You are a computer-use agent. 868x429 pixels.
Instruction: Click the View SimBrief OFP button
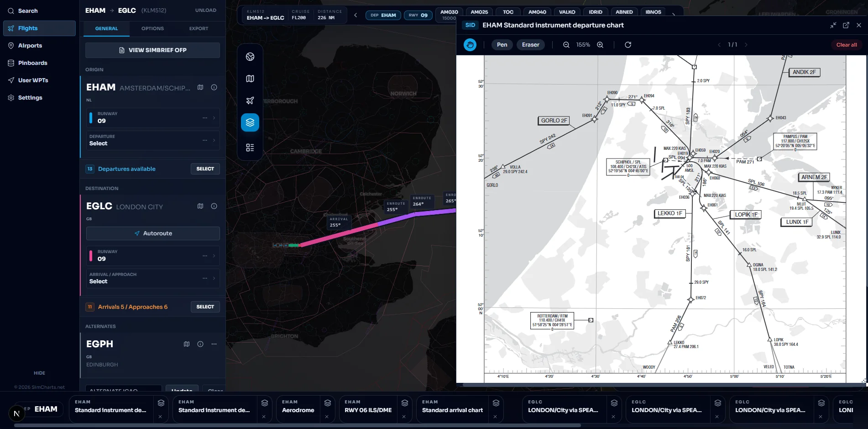tap(152, 50)
